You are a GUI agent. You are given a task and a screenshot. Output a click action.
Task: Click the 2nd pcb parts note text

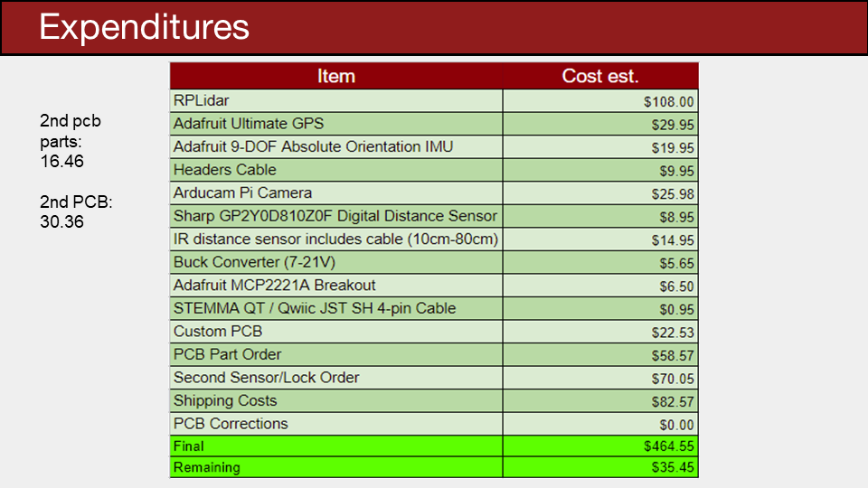click(71, 141)
